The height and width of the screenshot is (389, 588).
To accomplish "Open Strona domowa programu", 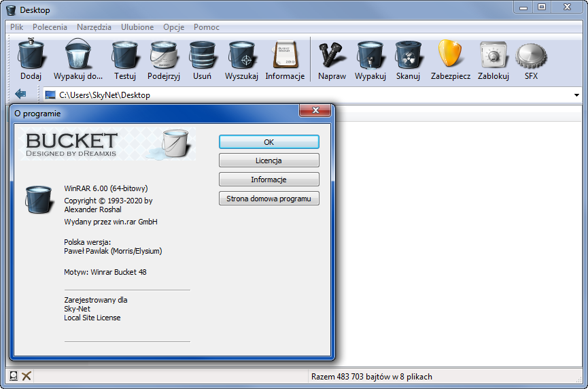I will pyautogui.click(x=269, y=199).
